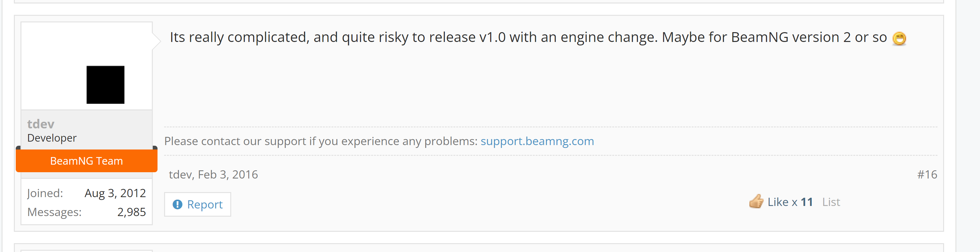Click the exclamation icon in Report

pos(177,204)
